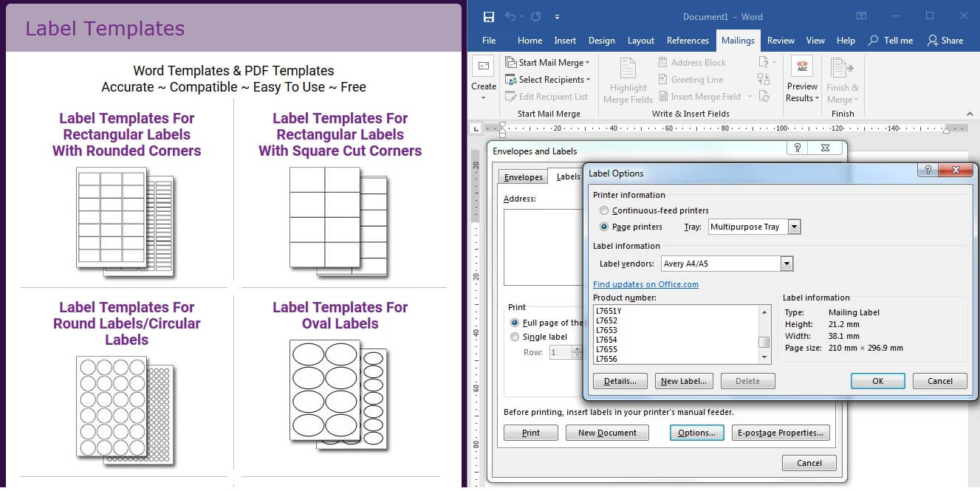Open the Tray dropdown showing Multipurpose Tray
Viewport: 980px width, 491px height.
(794, 227)
